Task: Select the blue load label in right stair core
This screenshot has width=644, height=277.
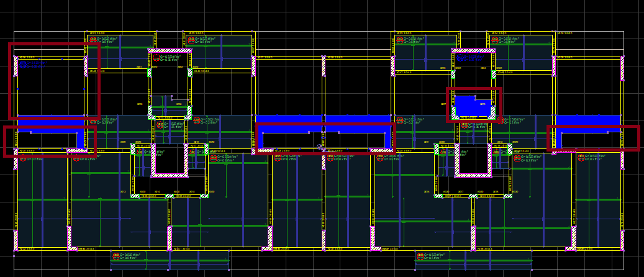Action: pyautogui.click(x=470, y=58)
